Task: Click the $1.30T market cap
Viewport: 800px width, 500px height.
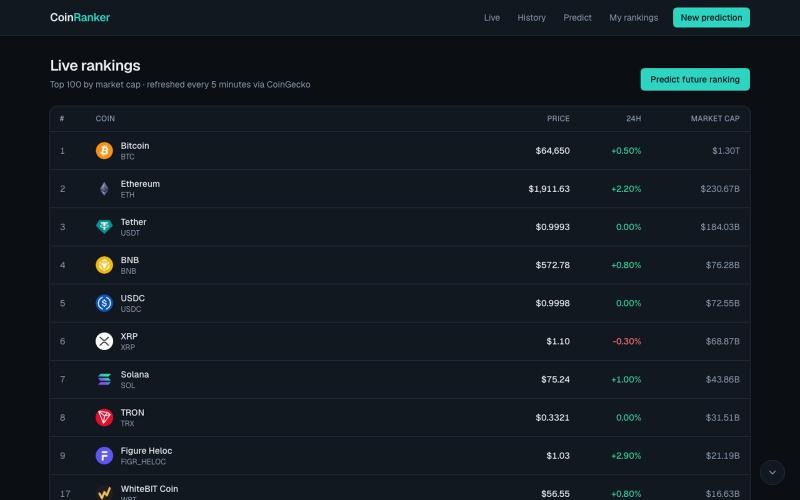Action: pyautogui.click(x=726, y=151)
